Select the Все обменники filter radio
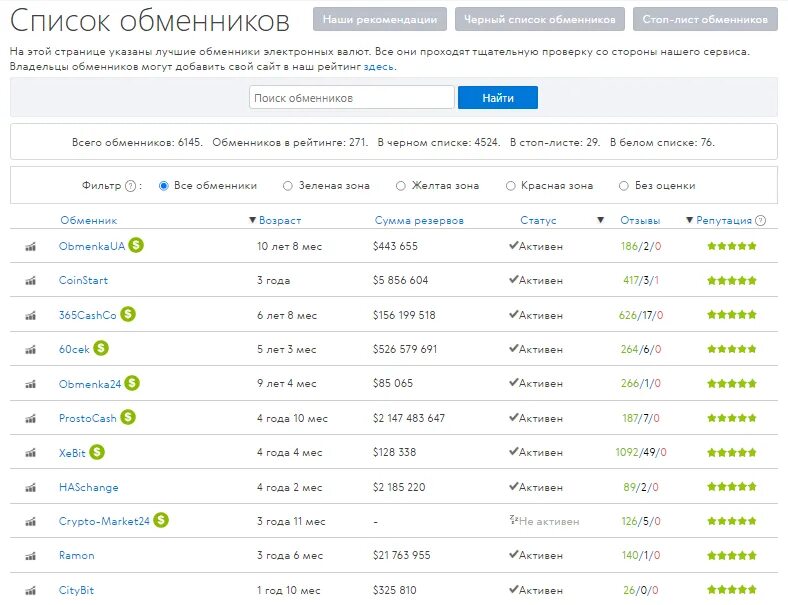 [163, 186]
